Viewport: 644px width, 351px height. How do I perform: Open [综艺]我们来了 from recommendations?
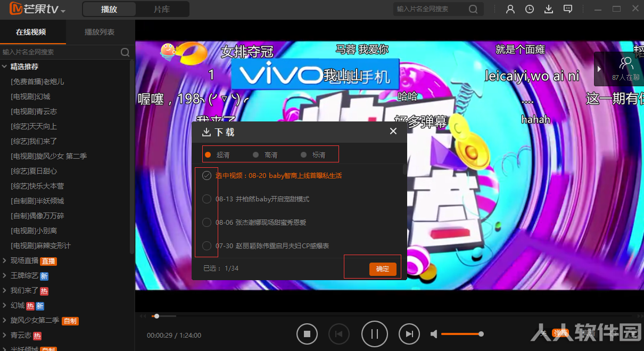point(34,141)
